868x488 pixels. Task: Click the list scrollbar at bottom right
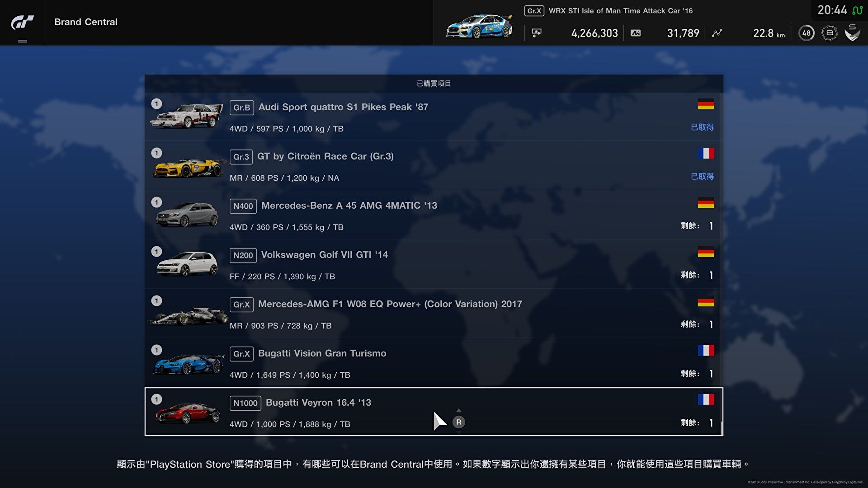coord(722,427)
